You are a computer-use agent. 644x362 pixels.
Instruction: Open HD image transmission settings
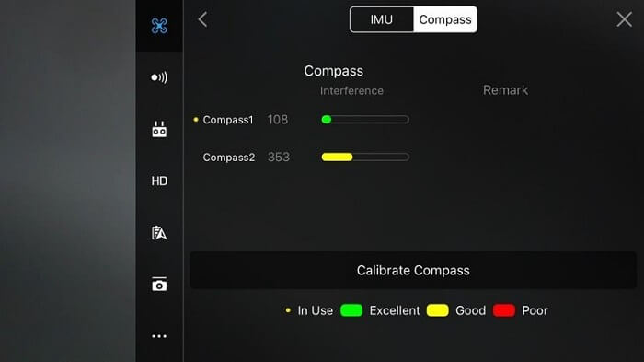pos(159,181)
